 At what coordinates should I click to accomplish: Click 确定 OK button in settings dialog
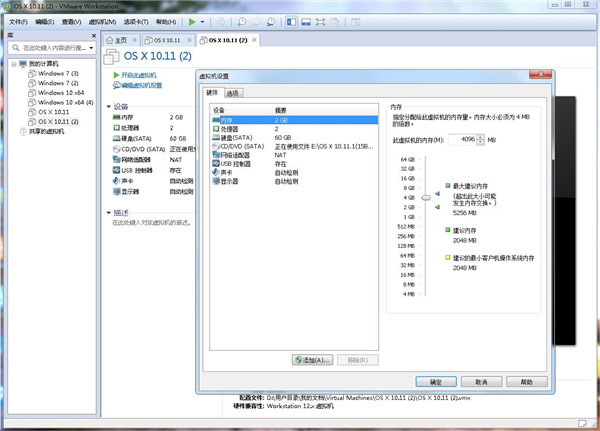click(x=436, y=382)
